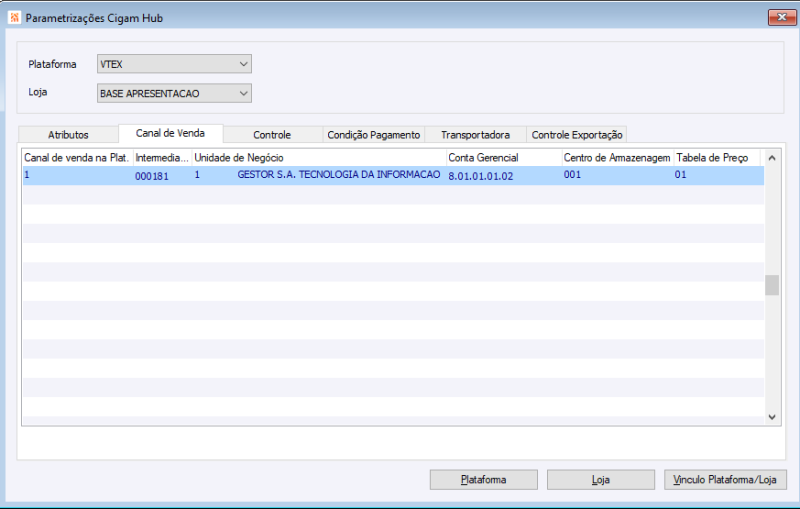The width and height of the screenshot is (800, 509).
Task: Open the Controle tab
Action: coord(272,135)
